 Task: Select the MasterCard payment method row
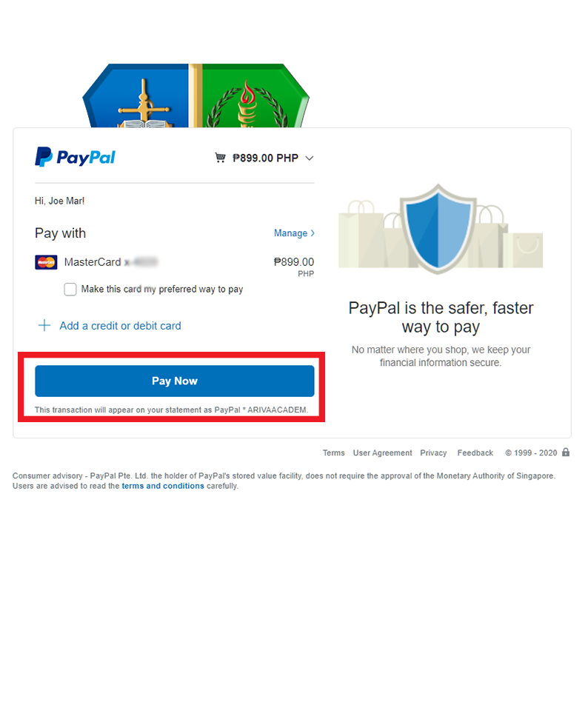point(175,263)
